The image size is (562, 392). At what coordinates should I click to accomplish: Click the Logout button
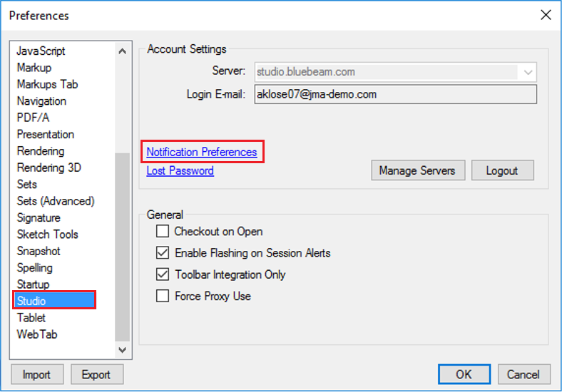(502, 170)
